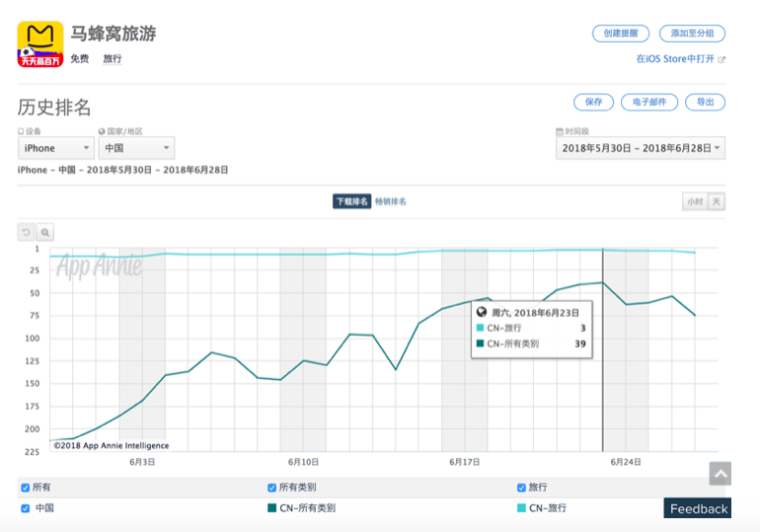Activate the magnifier zoom tool
760x532 pixels.
45,232
